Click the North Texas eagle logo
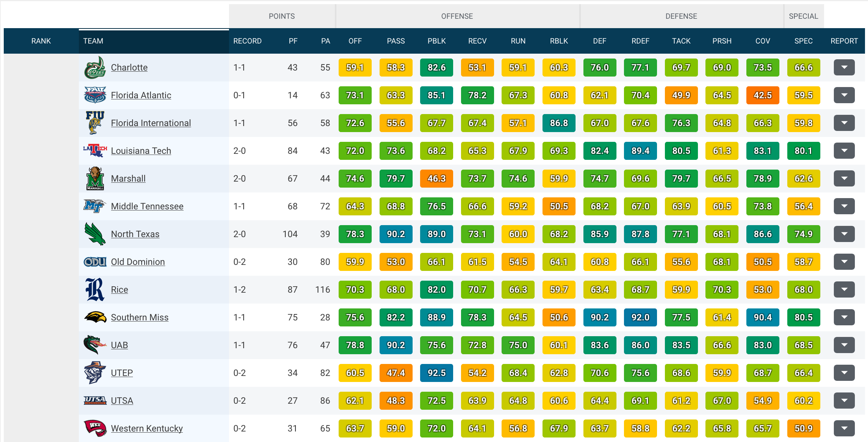The image size is (868, 442). (95, 234)
